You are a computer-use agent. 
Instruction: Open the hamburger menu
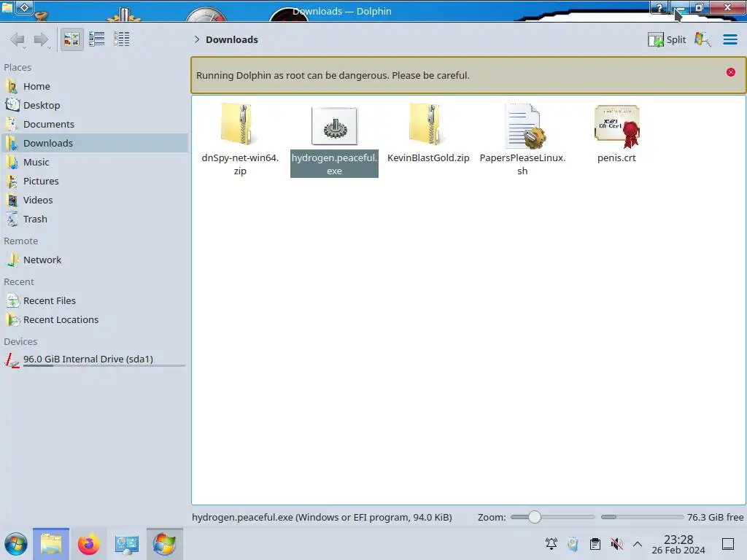tap(729, 39)
